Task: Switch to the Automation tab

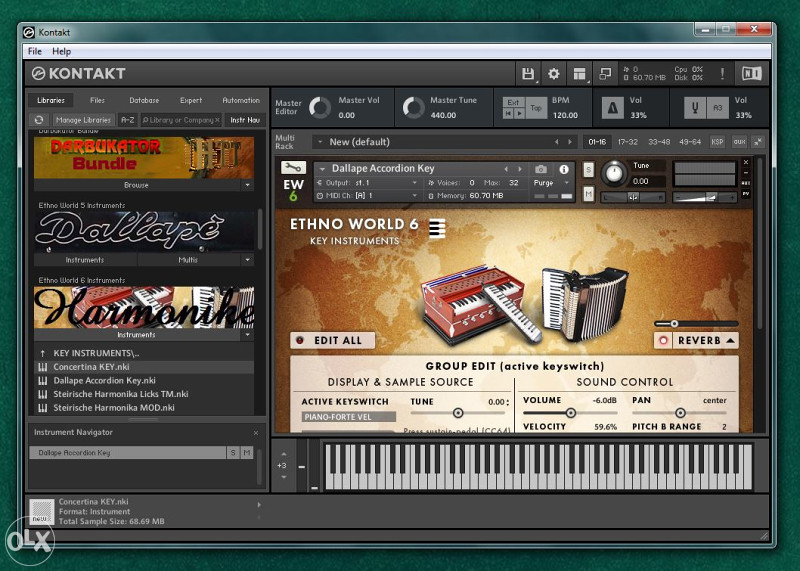Action: pos(241,101)
